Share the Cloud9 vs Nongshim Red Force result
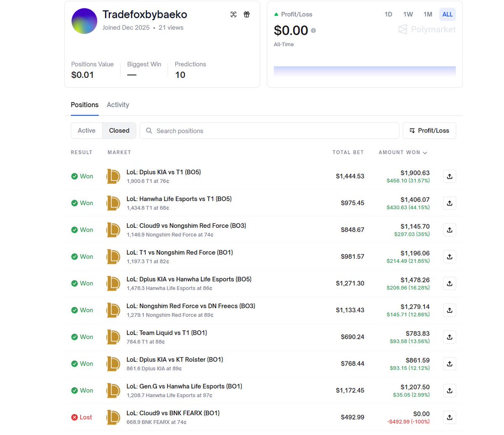504x435 pixels. click(x=449, y=230)
